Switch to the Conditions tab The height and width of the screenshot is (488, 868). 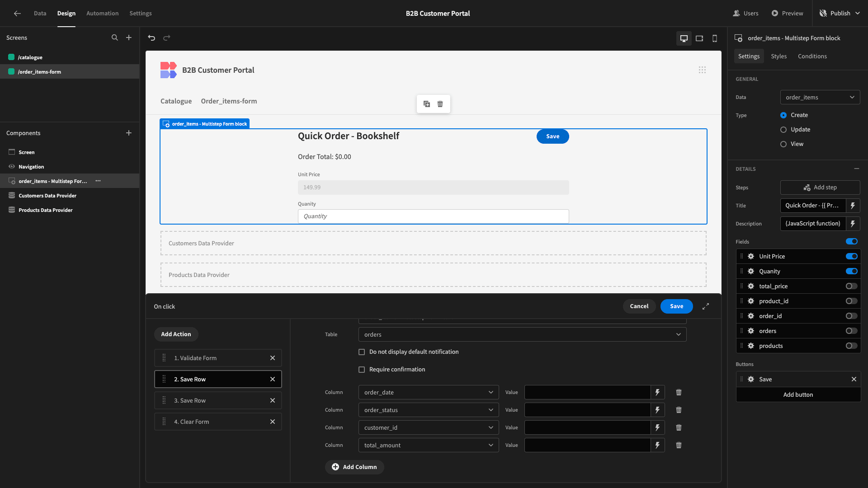point(812,56)
